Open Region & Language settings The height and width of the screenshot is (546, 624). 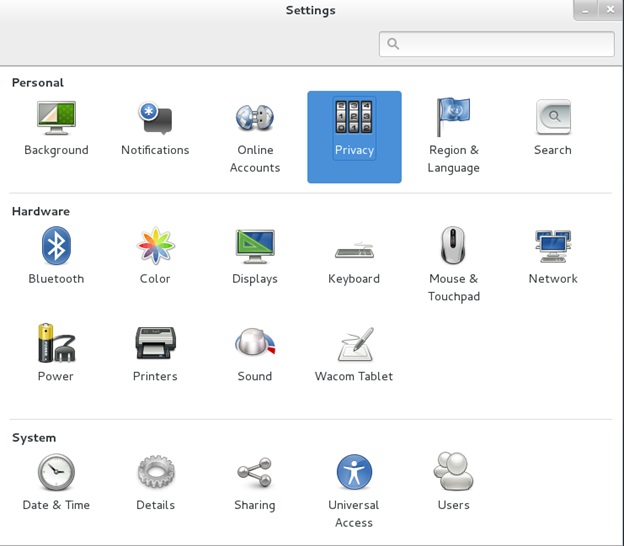click(453, 119)
